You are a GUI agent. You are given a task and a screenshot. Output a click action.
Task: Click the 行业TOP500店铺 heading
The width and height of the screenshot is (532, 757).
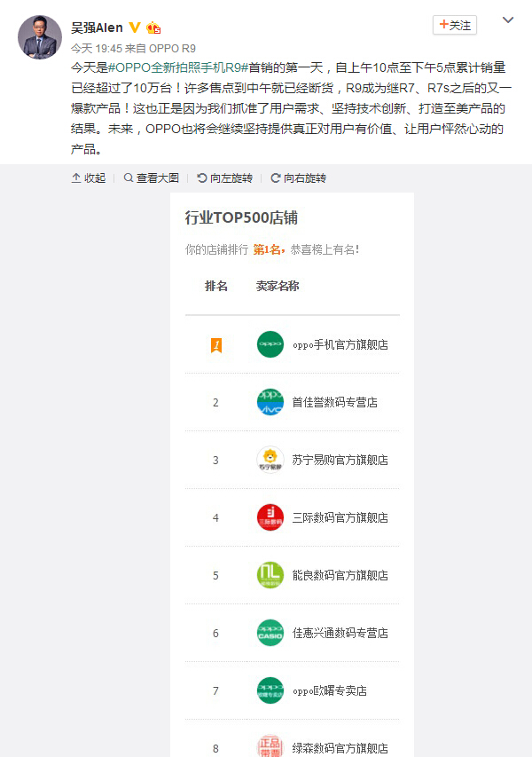(241, 217)
